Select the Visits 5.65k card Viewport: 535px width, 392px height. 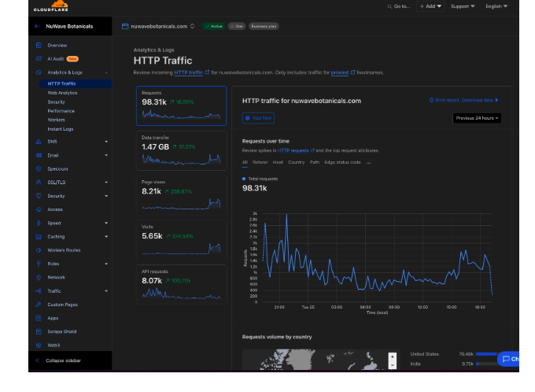[181, 240]
